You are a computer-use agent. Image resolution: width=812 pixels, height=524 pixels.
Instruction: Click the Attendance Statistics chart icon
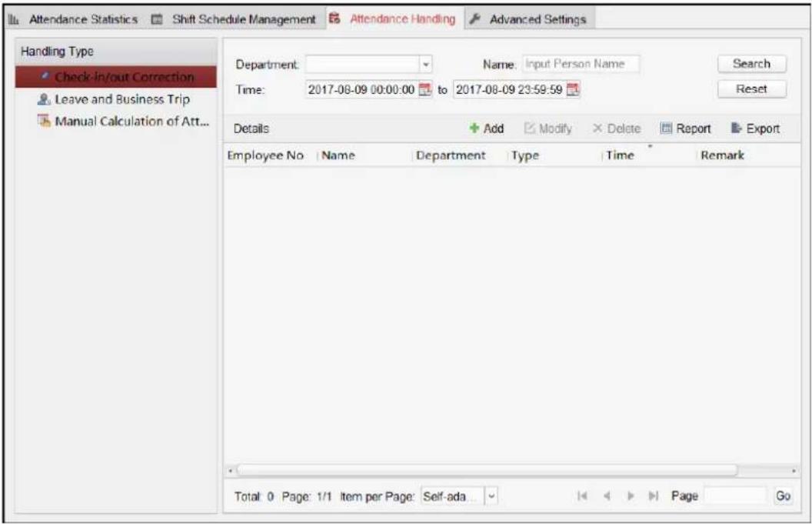pos(14,20)
